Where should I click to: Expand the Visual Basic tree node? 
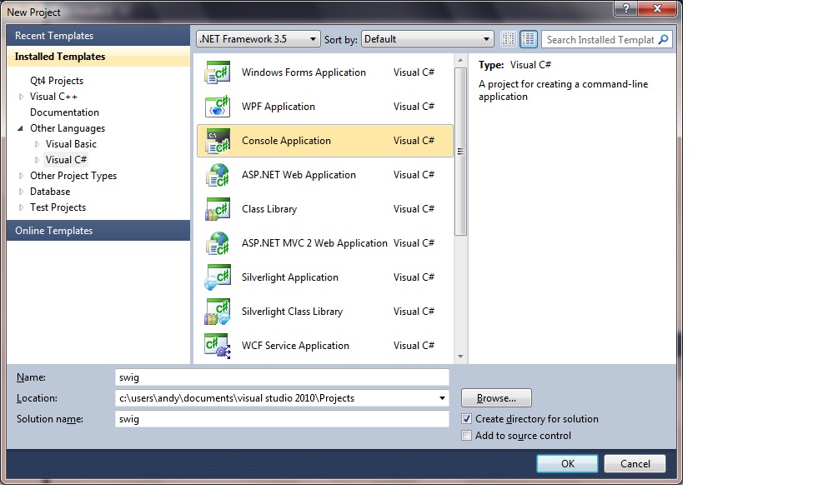tap(37, 144)
